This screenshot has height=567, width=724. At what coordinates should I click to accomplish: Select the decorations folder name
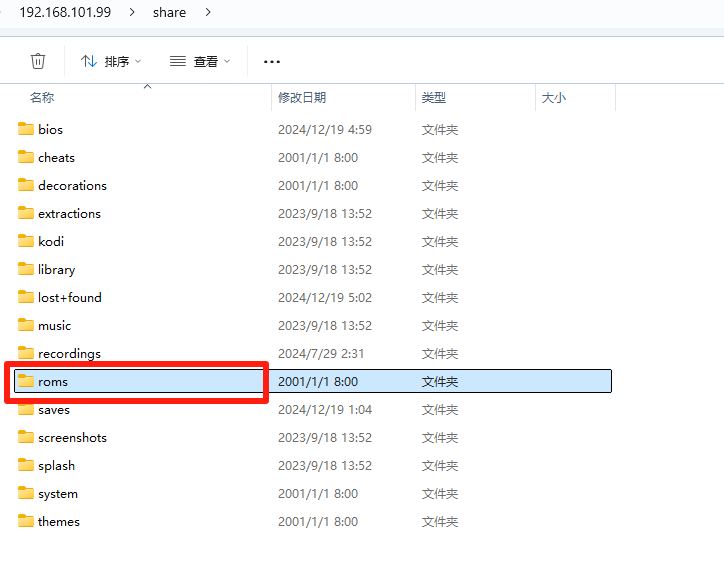point(72,186)
